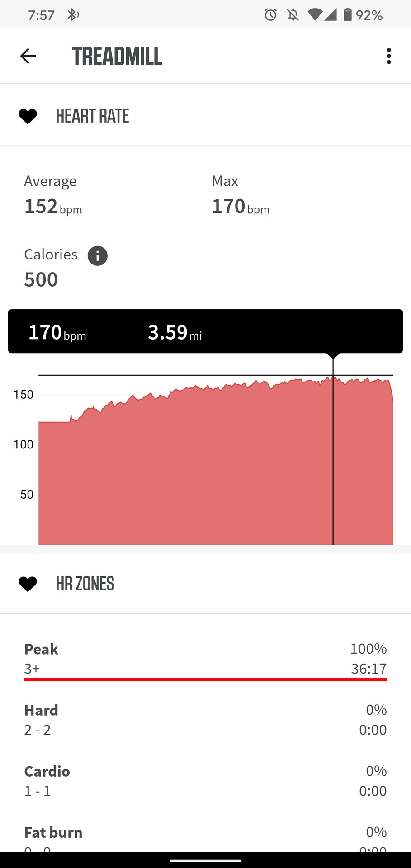Tap the heart icon beside HR Zones

tap(28, 584)
